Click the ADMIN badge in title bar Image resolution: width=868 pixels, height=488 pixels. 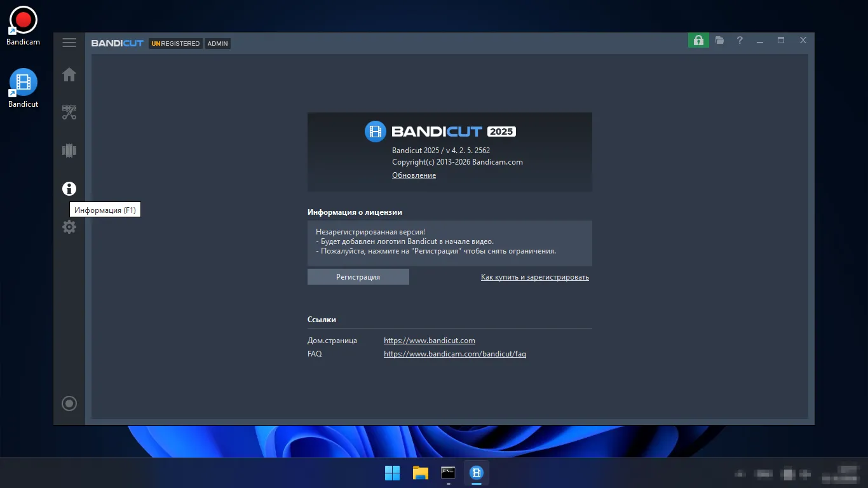(217, 44)
